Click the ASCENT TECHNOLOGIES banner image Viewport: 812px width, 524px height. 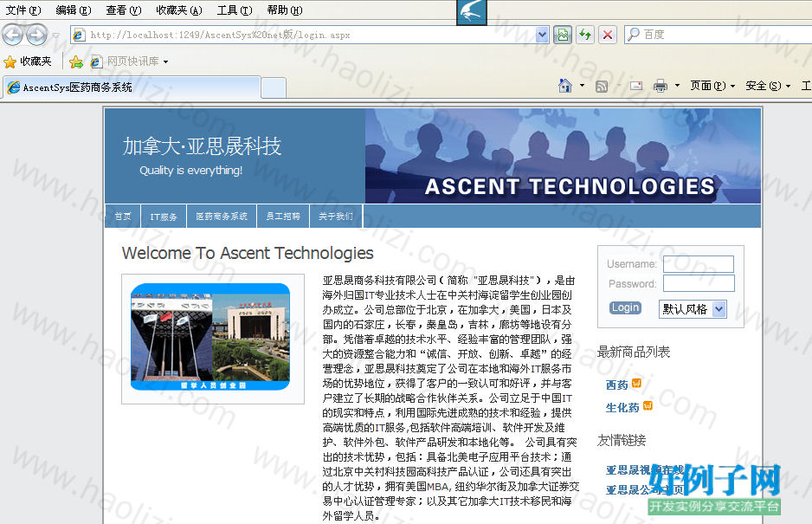click(563, 156)
